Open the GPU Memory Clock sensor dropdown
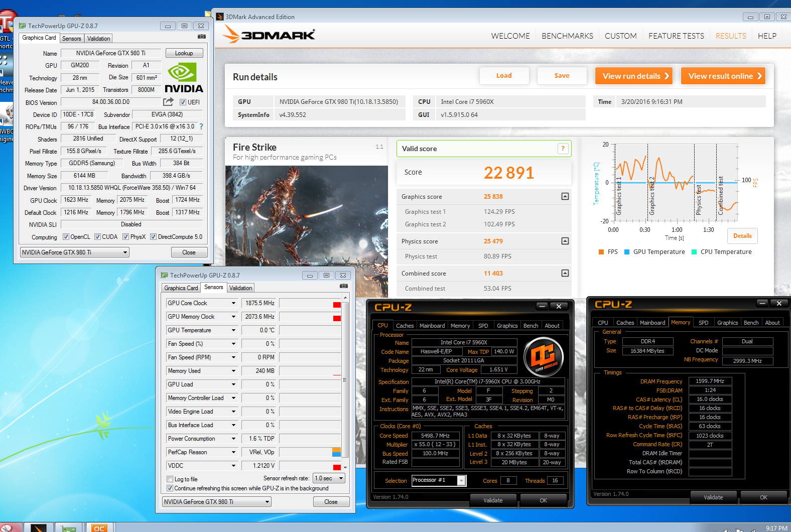Screen dimensions: 791x532 [233, 317]
